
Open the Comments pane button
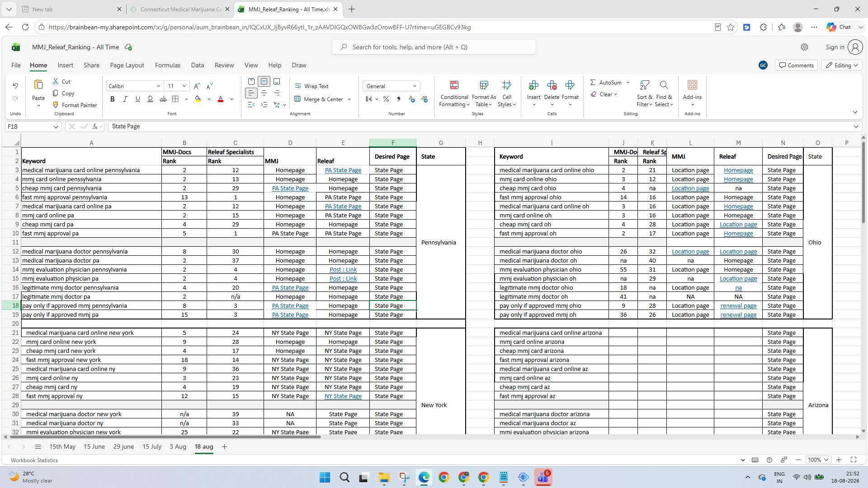pos(796,65)
